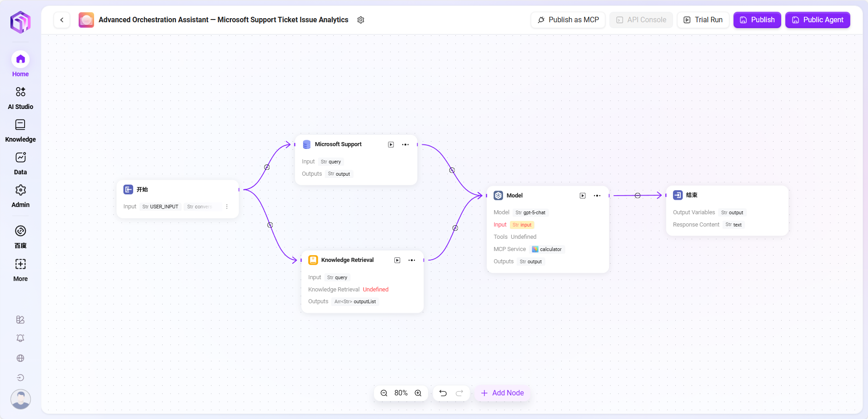Click the Publish button

(757, 20)
